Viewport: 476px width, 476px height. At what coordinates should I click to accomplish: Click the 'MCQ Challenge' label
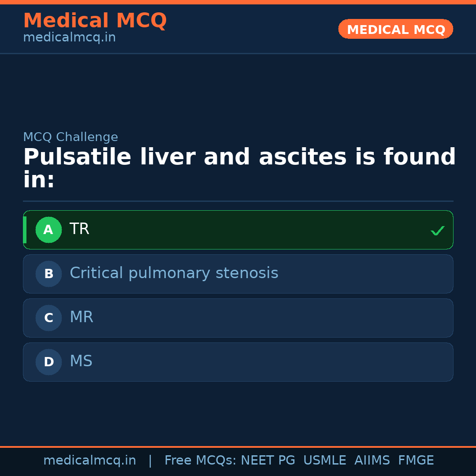coord(71,137)
